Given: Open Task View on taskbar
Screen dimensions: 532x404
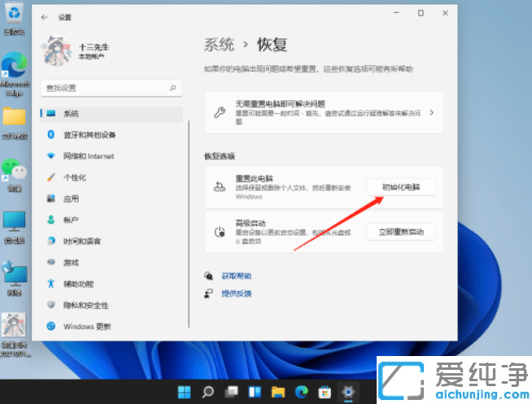Looking at the screenshot, I should click(x=231, y=392).
